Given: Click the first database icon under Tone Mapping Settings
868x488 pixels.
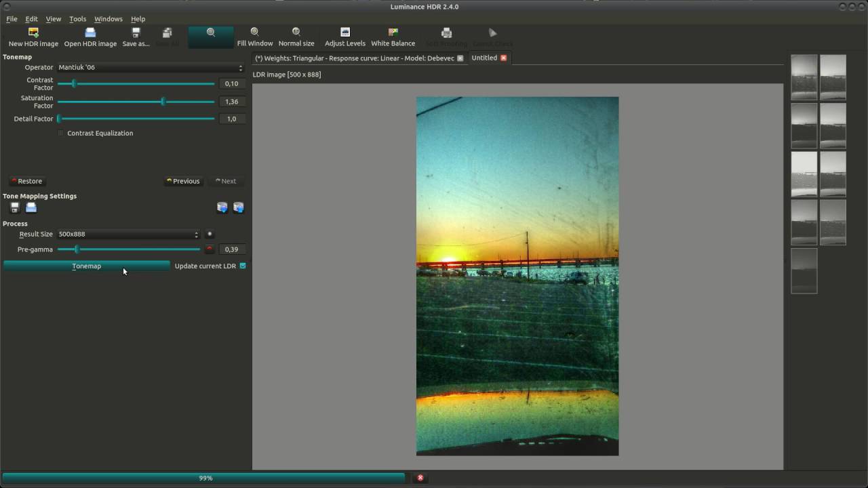Looking at the screenshot, I should click(x=222, y=207).
